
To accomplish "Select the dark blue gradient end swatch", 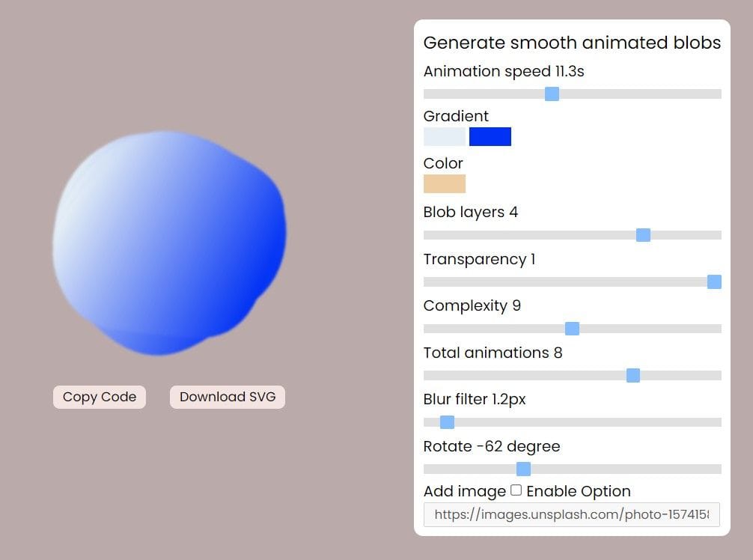I will pyautogui.click(x=490, y=136).
